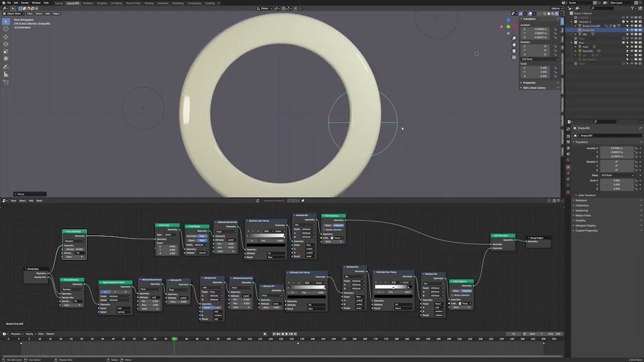
Task: Click the Keying button in timeline
Action: pyautogui.click(x=30, y=334)
